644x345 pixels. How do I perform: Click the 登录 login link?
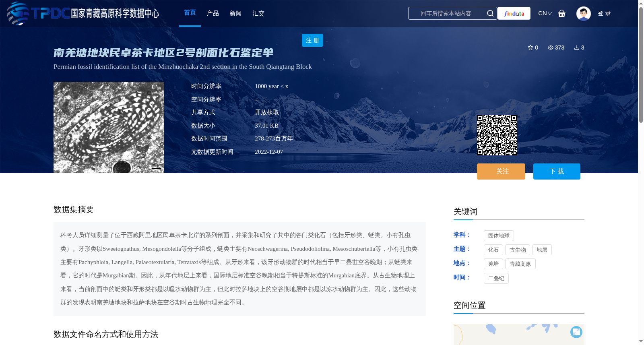[604, 13]
